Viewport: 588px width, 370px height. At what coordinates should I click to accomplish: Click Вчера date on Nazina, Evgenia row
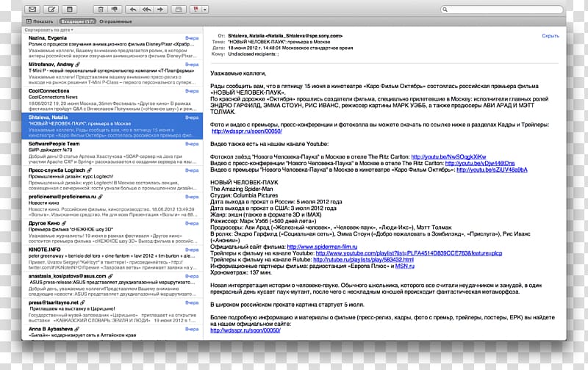(x=192, y=38)
